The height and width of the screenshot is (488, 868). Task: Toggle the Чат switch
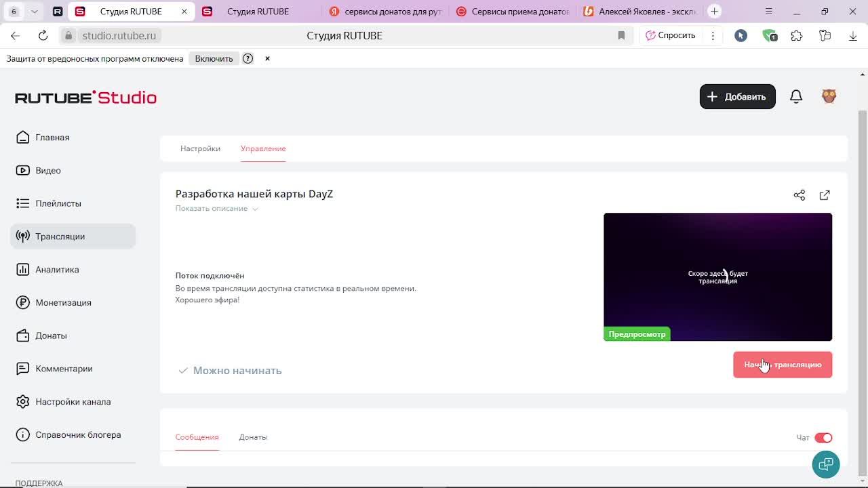823,438
